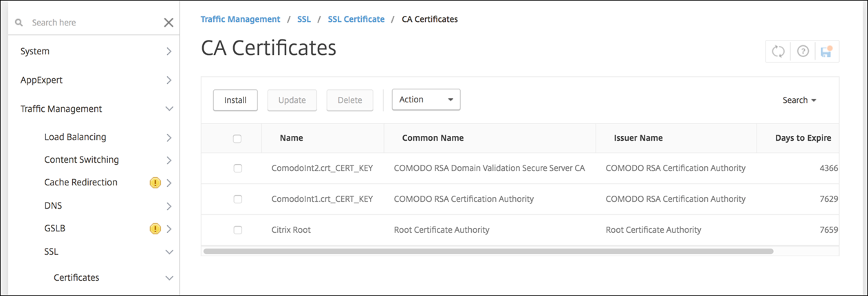Image resolution: width=868 pixels, height=296 pixels.
Task: Expand the System section chevron
Action: click(x=169, y=52)
